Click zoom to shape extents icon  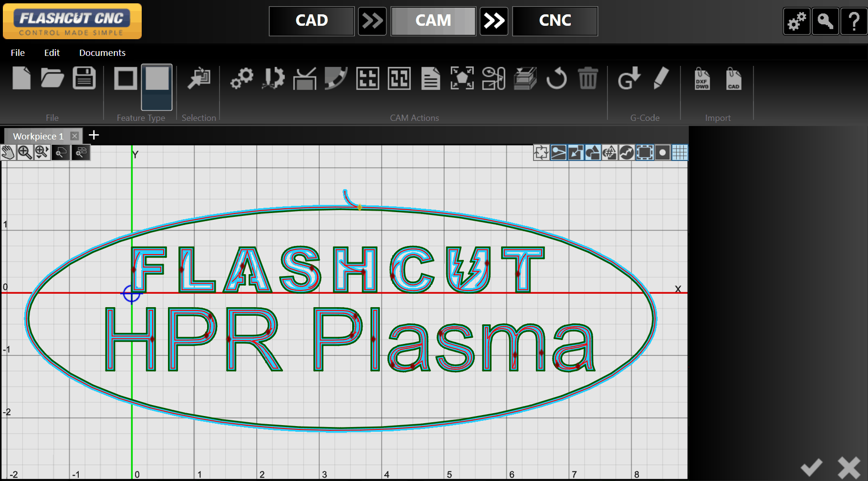(x=61, y=153)
